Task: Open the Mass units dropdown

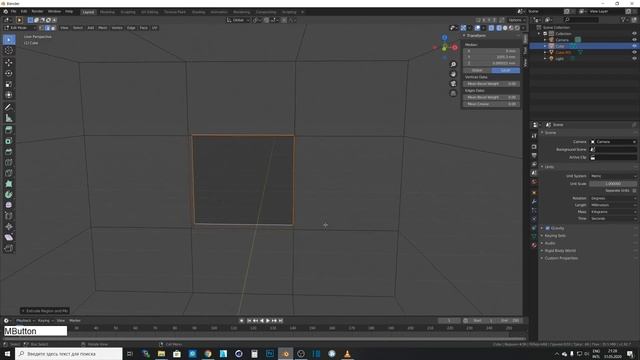Action: pos(613,212)
